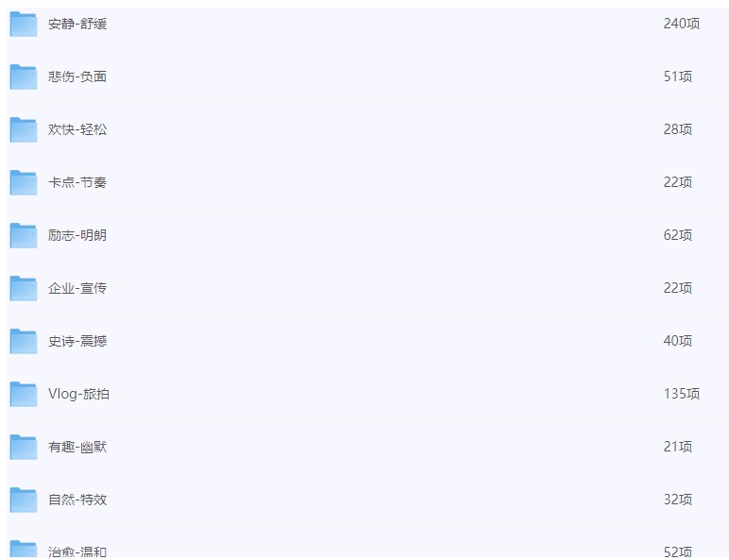Open the 安静-舒缓 folder icon
The height and width of the screenshot is (560, 729).
point(24,24)
